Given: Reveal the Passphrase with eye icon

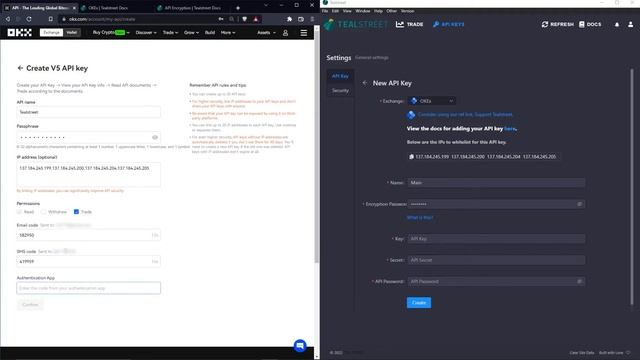Looking at the screenshot, I should (155, 138).
